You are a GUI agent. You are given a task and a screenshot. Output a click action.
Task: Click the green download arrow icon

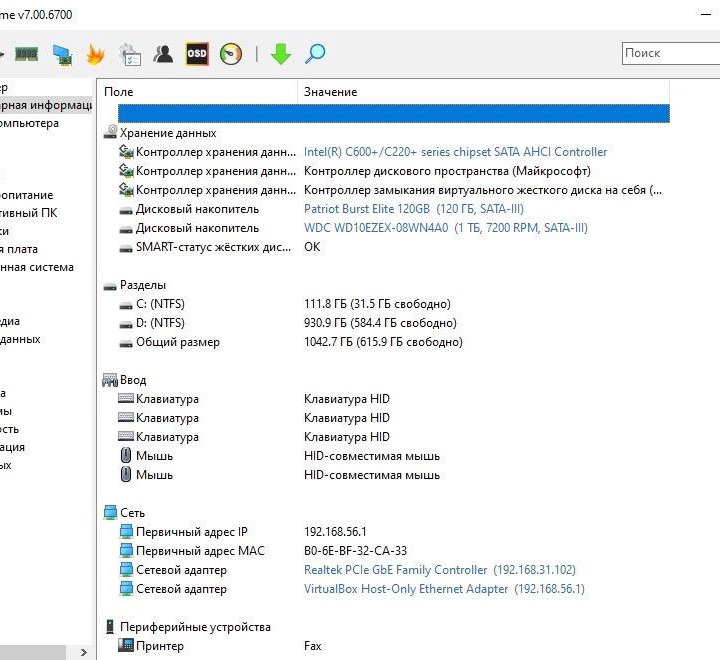click(x=281, y=54)
